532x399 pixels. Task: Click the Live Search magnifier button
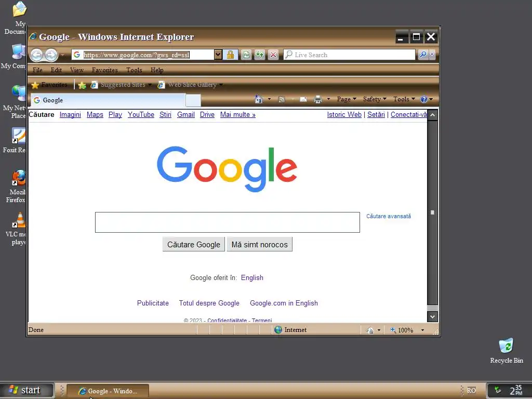423,54
